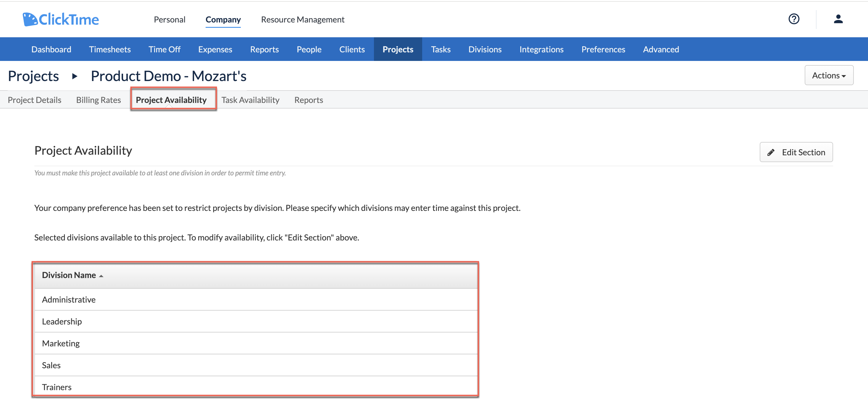Open Reports in blue navigation bar
This screenshot has height=407, width=868.
(x=264, y=49)
